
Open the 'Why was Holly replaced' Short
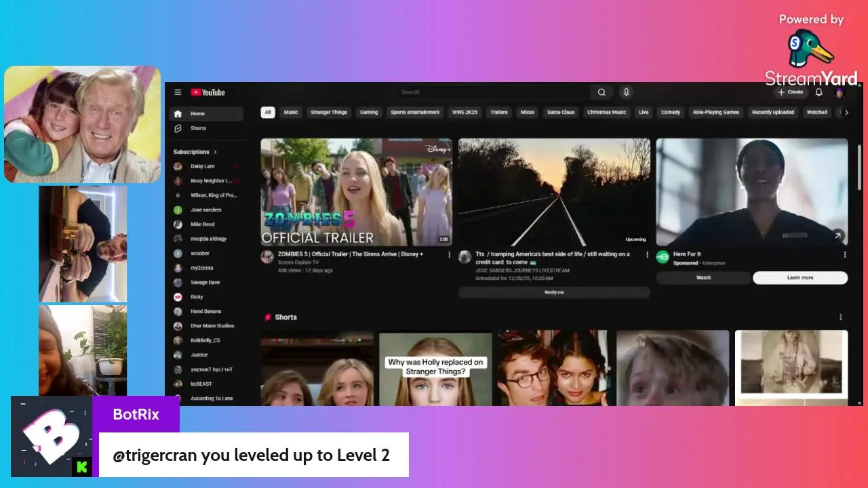tap(435, 368)
